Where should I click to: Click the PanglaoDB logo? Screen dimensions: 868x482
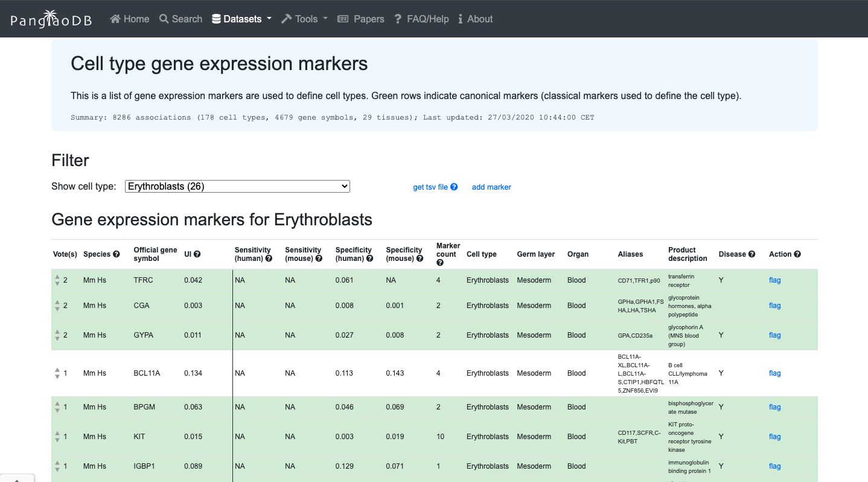[51, 19]
